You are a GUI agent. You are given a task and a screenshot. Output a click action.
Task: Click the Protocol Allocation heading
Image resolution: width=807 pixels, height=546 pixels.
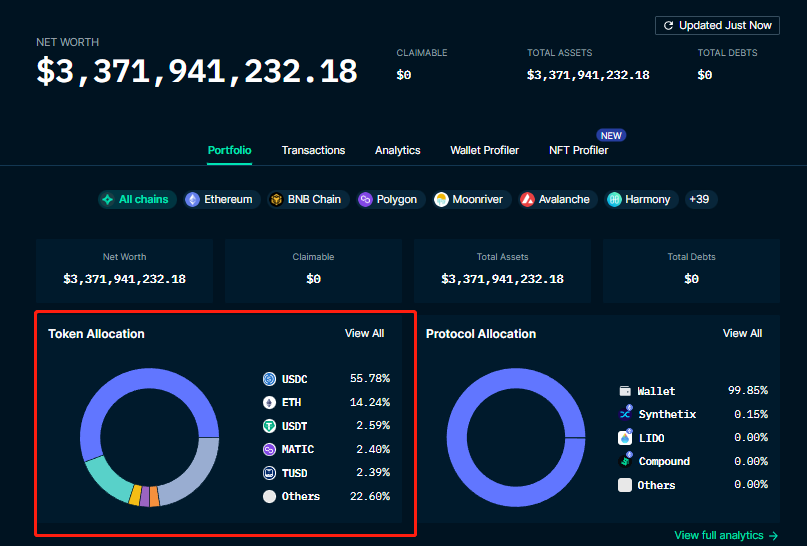(481, 334)
